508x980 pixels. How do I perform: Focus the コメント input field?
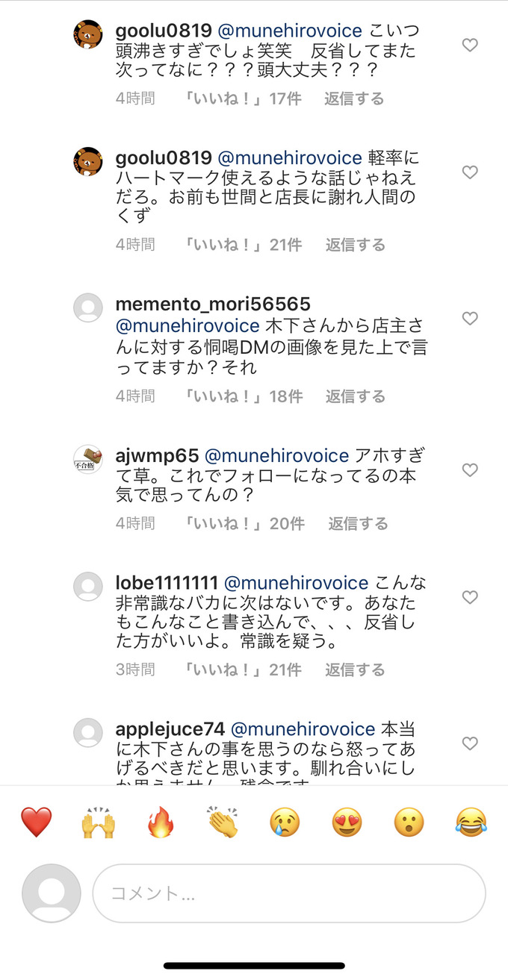pyautogui.click(x=288, y=893)
